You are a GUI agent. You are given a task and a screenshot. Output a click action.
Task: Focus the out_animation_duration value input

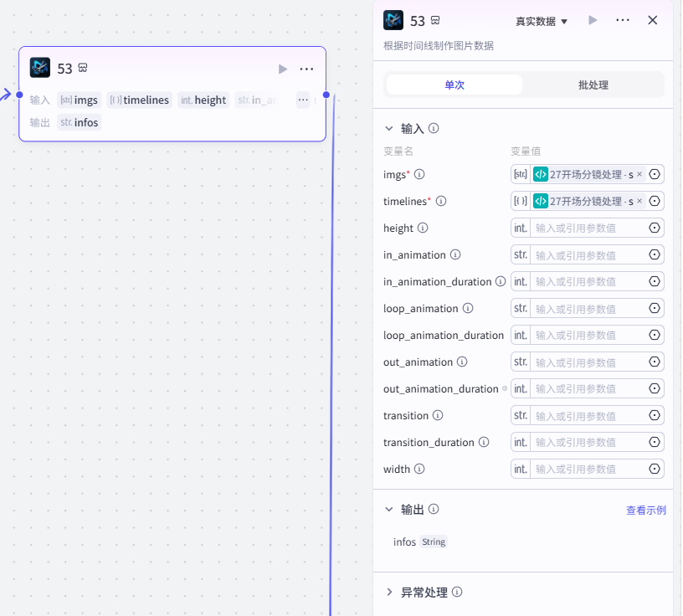pyautogui.click(x=588, y=388)
